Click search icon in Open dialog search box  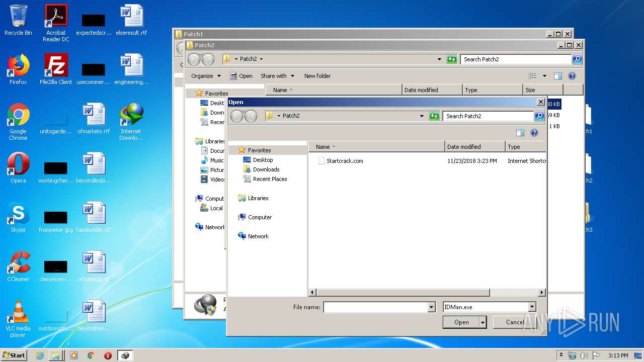click(539, 116)
